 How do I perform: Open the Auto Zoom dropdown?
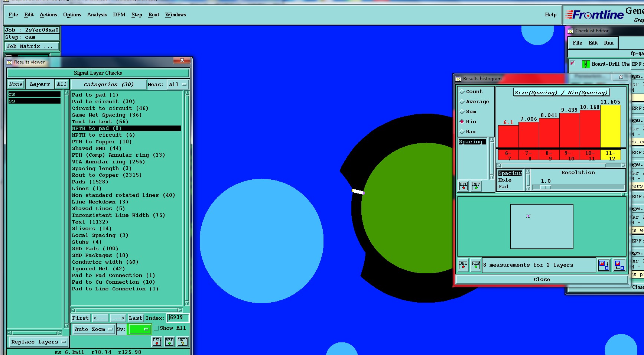tap(93, 329)
